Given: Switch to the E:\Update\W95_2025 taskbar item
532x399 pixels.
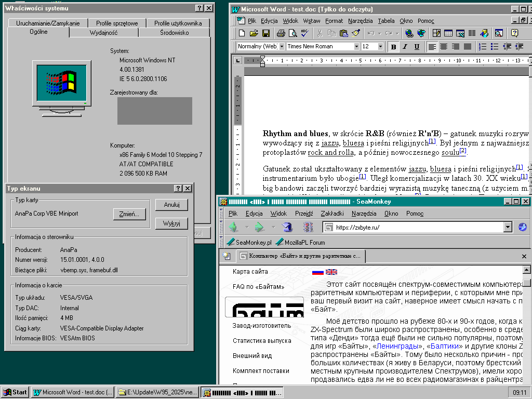Looking at the screenshot, I should coord(157,392).
